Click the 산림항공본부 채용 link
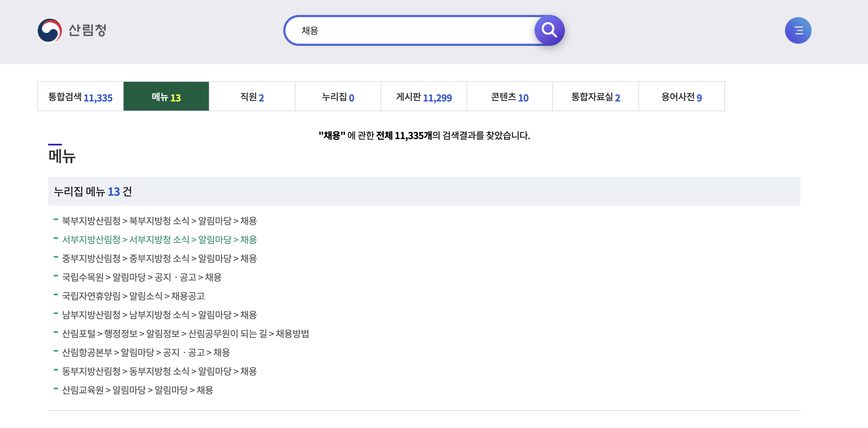Screen dimensions: 868x428 145,353
